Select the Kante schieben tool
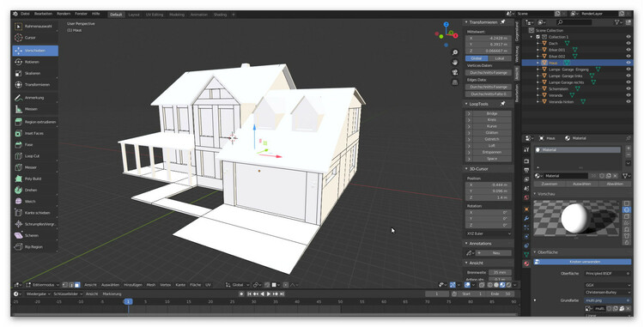 tap(35, 213)
